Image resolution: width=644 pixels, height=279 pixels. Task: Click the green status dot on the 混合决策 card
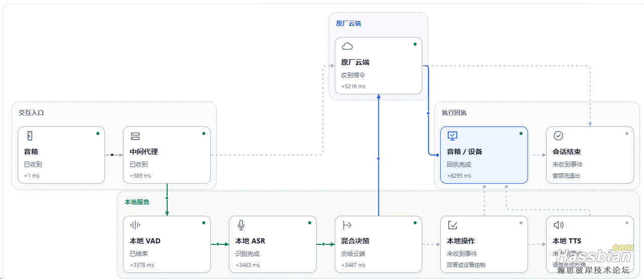click(415, 223)
